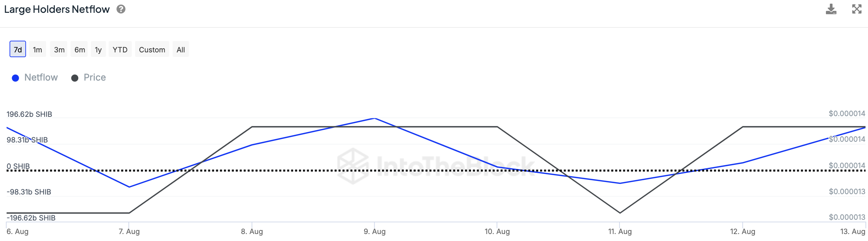Show year-to-date with YTD button
Screen dimensions: 868x241
click(120, 49)
